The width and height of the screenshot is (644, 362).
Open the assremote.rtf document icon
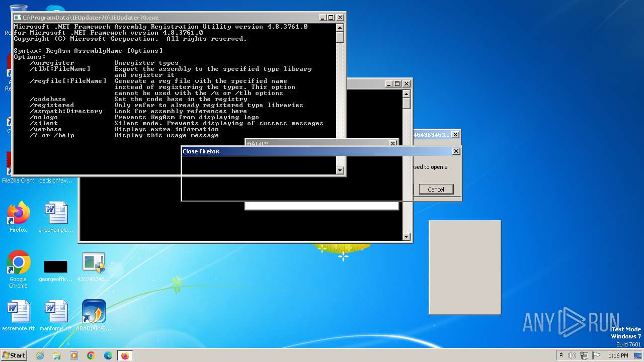[x=18, y=315]
